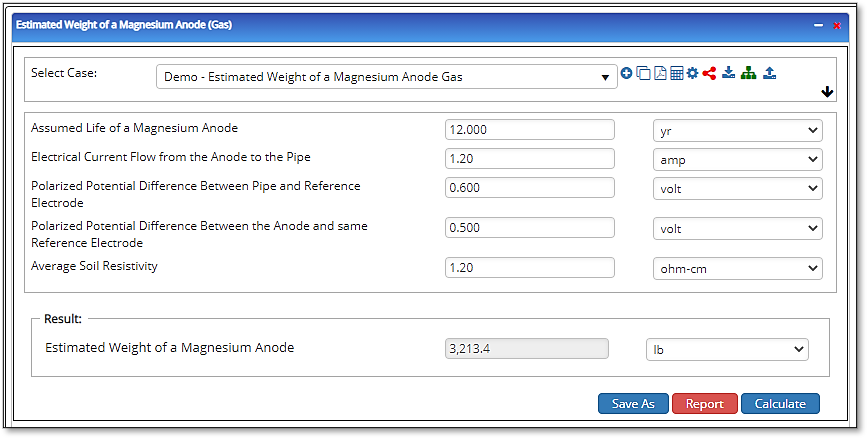Change the anode life unit from yr
The image size is (867, 438).
736,131
